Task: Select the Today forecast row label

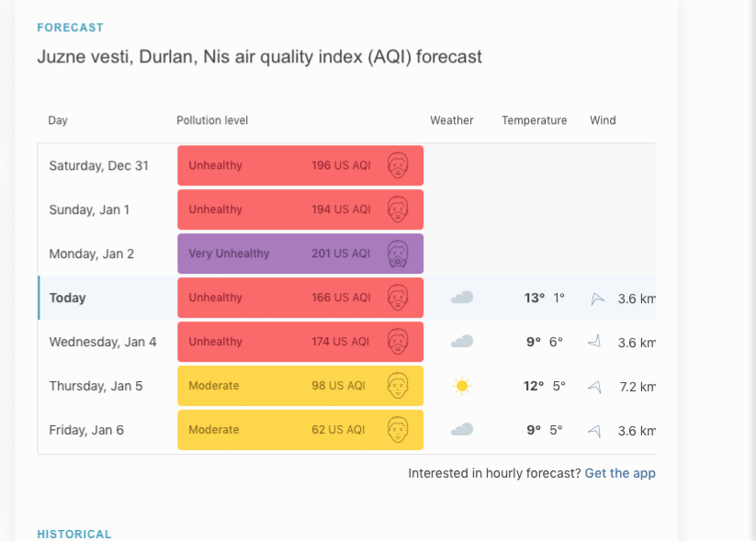Action: tap(68, 298)
